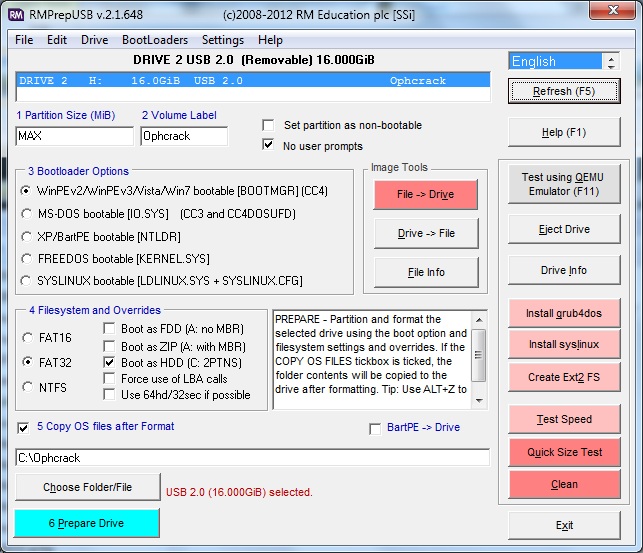
Task: Toggle Set partition as non-bootable checkbox
Action: click(268, 125)
